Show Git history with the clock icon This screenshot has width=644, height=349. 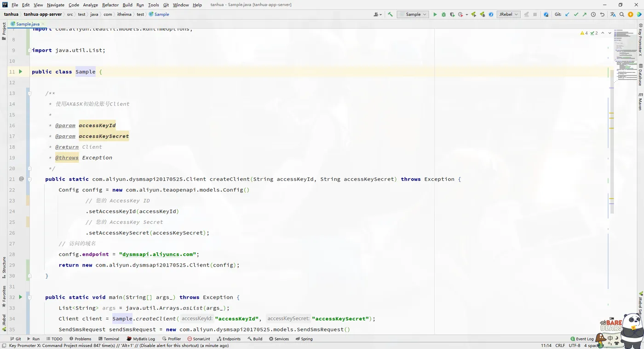click(x=593, y=14)
